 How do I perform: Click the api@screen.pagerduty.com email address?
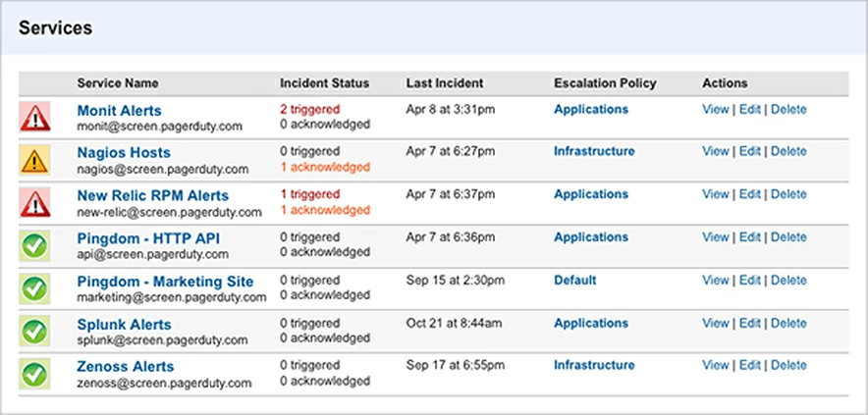[x=153, y=254]
